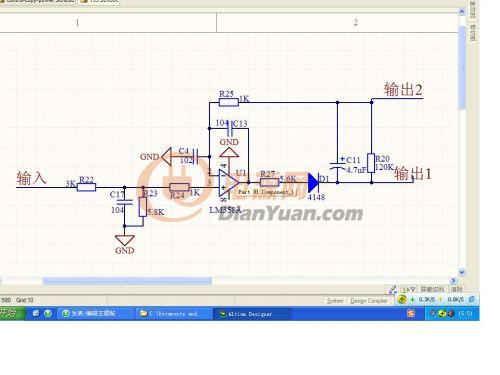Switch to the folder window taskbar item
The image size is (500, 375).
pos(174,314)
